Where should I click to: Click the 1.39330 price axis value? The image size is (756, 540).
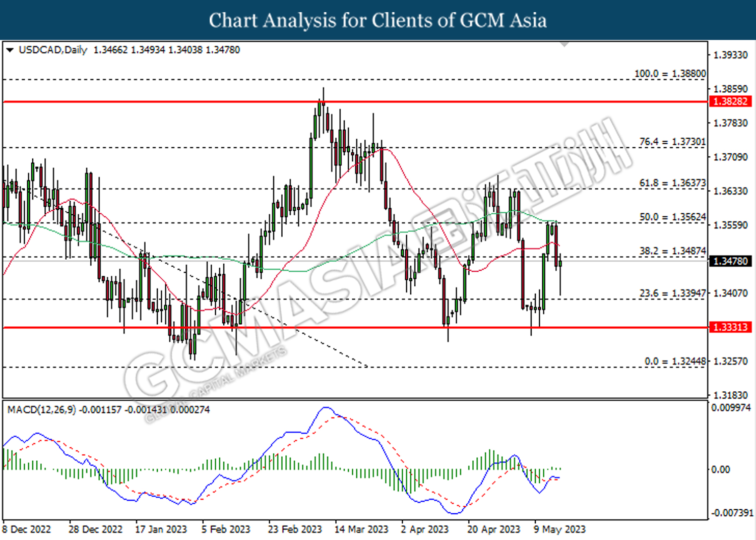730,55
